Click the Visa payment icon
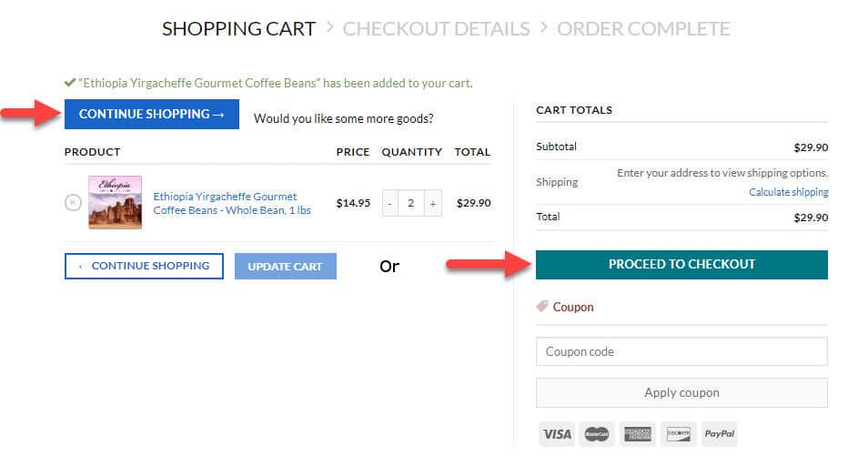The height and width of the screenshot is (456, 868). point(557,434)
